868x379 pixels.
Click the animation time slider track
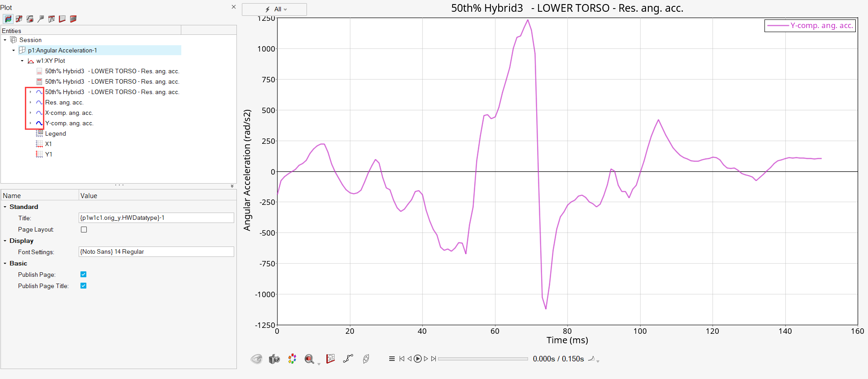click(482, 359)
